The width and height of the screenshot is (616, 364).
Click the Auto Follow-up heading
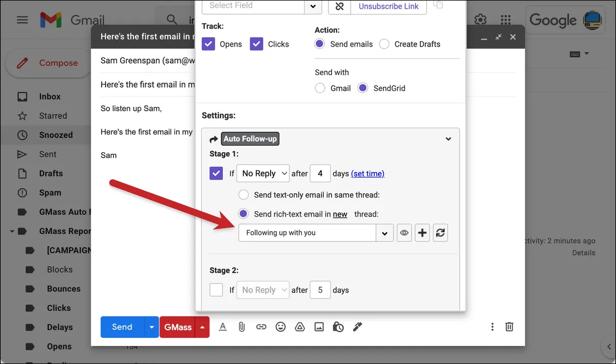pos(250,139)
